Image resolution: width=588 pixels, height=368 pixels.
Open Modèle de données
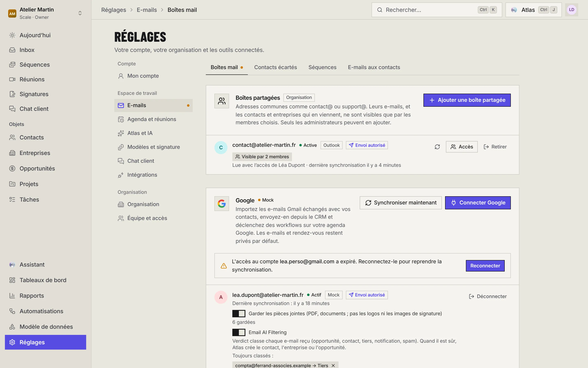click(x=46, y=327)
